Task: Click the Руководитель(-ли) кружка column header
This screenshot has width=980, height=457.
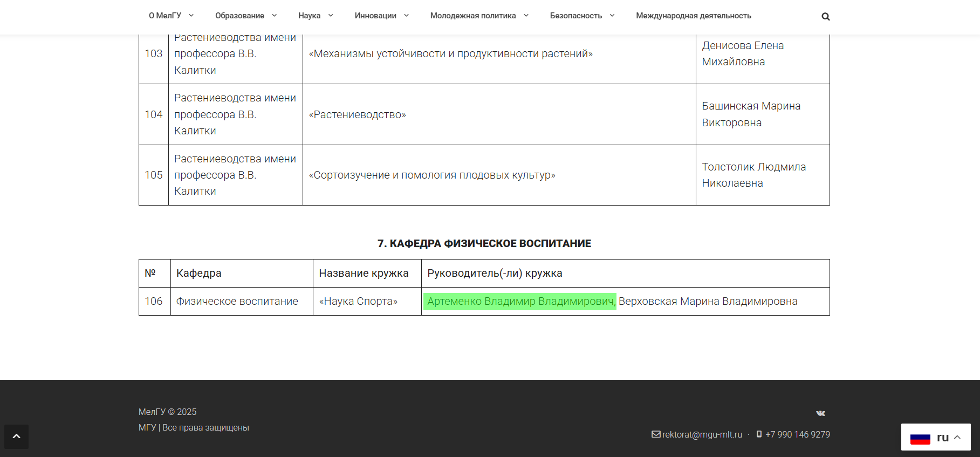Action: [x=626, y=274]
